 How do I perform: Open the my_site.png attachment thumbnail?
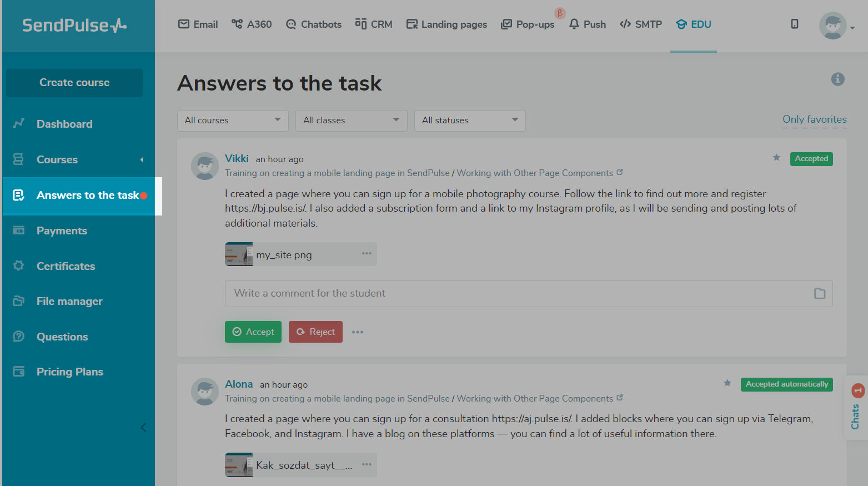[x=239, y=254]
